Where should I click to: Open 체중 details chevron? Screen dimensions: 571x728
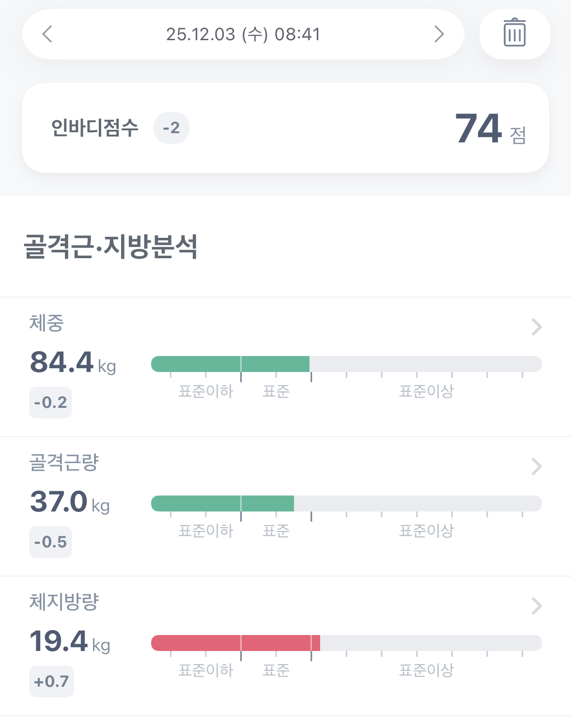click(536, 327)
